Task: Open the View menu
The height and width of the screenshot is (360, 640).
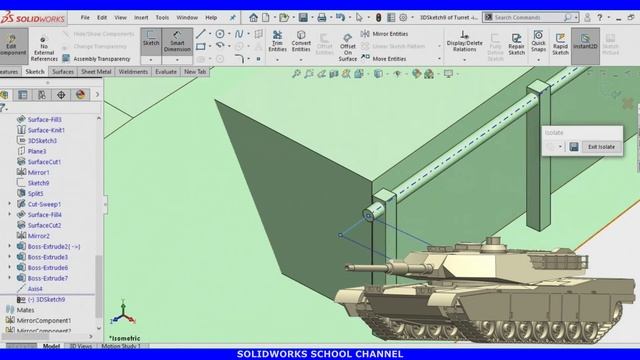Action: (120, 18)
